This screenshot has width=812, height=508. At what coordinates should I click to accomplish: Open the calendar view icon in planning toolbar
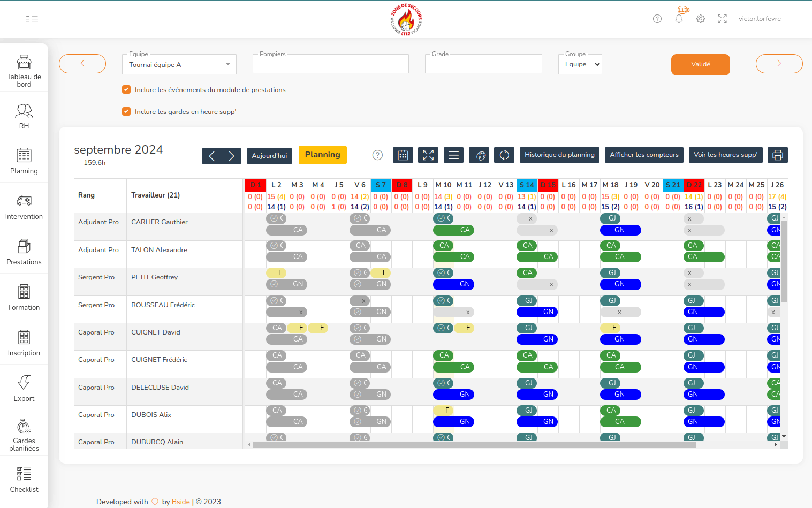[403, 155]
